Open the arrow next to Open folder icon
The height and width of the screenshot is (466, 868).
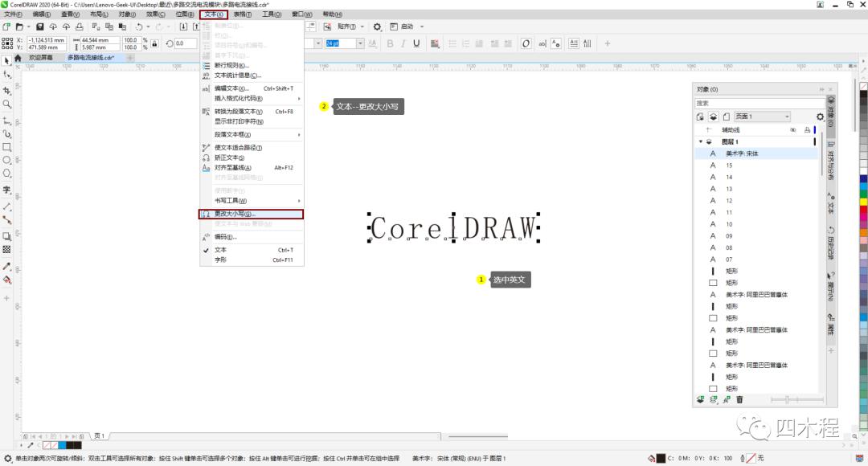tap(29, 27)
